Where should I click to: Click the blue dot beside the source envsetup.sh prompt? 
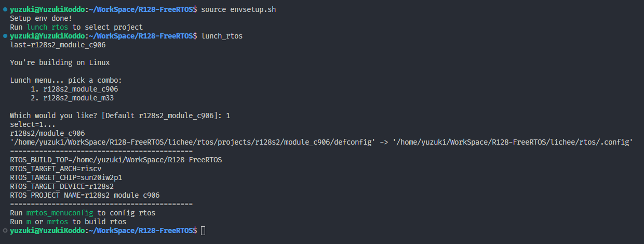tap(5, 9)
